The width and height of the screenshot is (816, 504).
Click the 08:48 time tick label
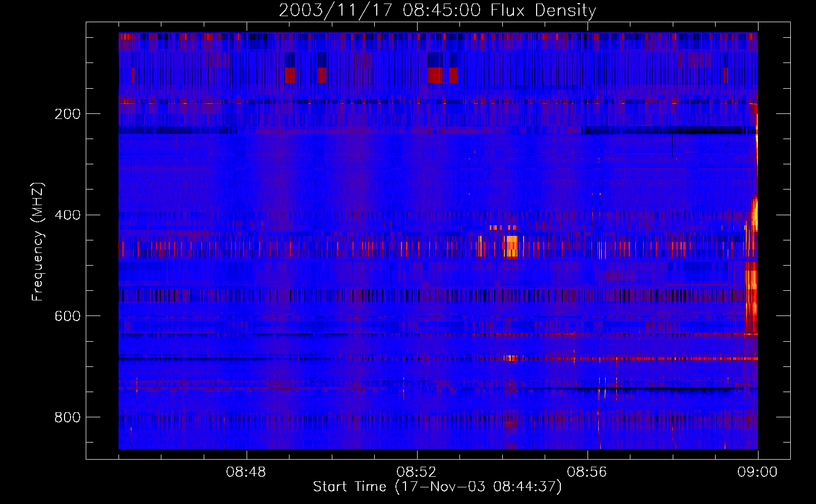pos(246,472)
